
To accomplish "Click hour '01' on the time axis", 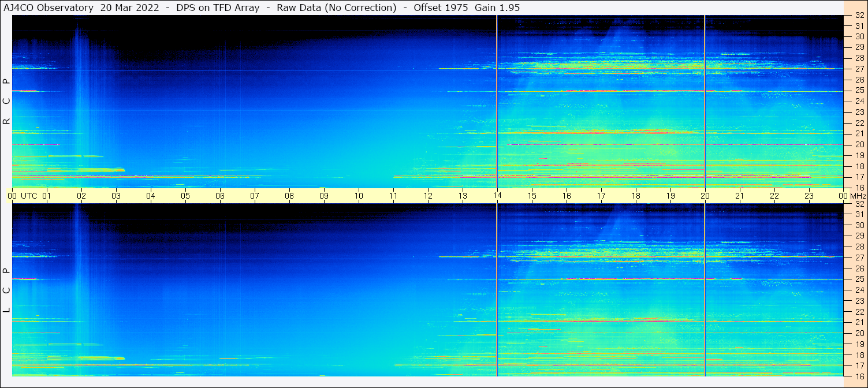I will [x=47, y=196].
